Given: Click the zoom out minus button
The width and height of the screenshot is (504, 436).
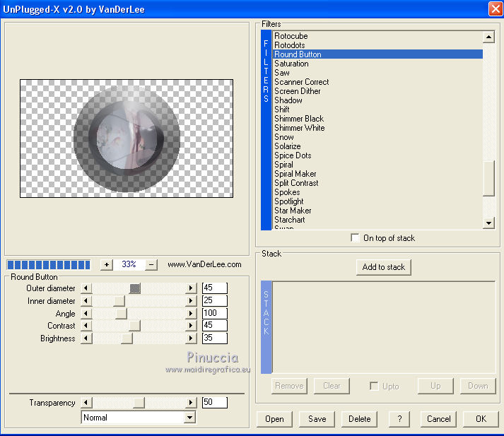Looking at the screenshot, I should (151, 264).
